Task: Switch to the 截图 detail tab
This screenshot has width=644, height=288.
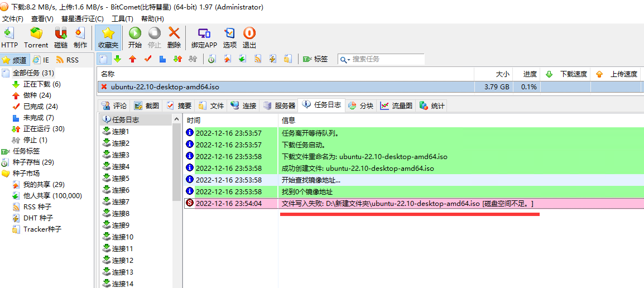Action: 147,105
